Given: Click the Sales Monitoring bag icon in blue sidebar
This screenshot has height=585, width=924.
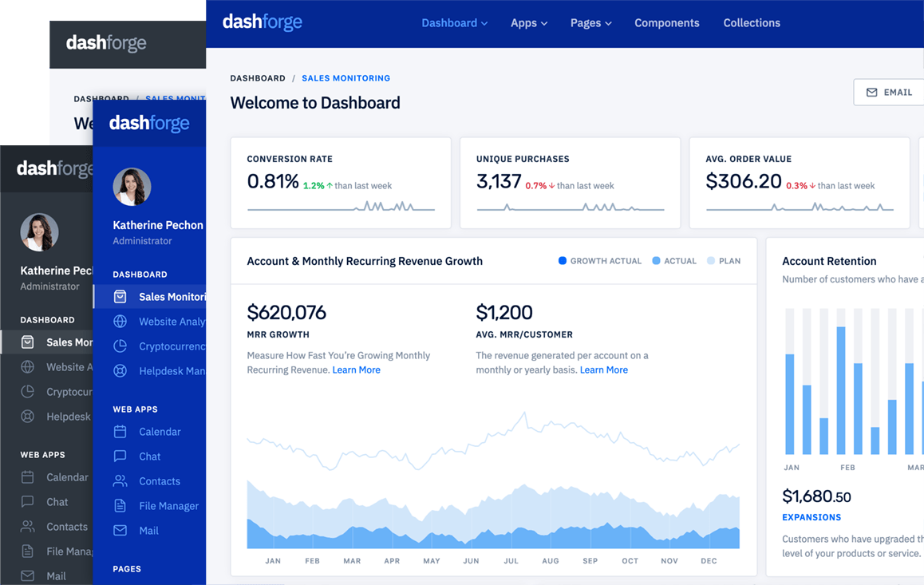Looking at the screenshot, I should 120,297.
